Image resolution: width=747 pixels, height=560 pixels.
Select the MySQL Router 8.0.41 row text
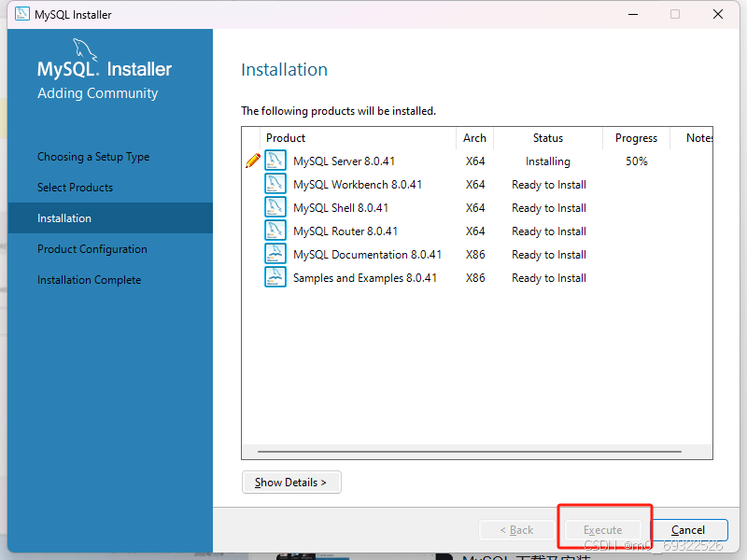pos(345,231)
